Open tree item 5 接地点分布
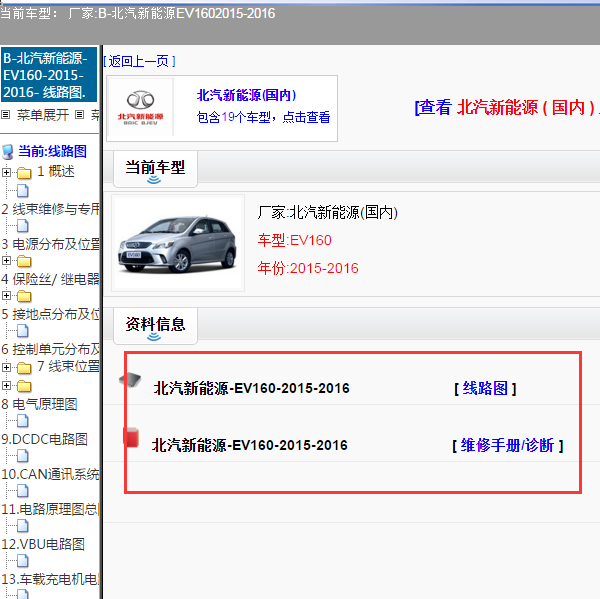600x599 pixels. (x=51, y=314)
